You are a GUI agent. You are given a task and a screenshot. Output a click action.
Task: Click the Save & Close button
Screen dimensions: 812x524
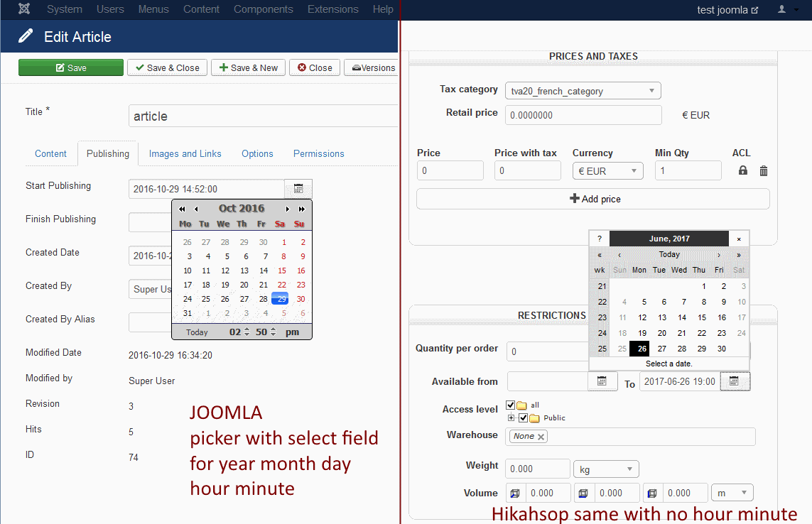167,68
